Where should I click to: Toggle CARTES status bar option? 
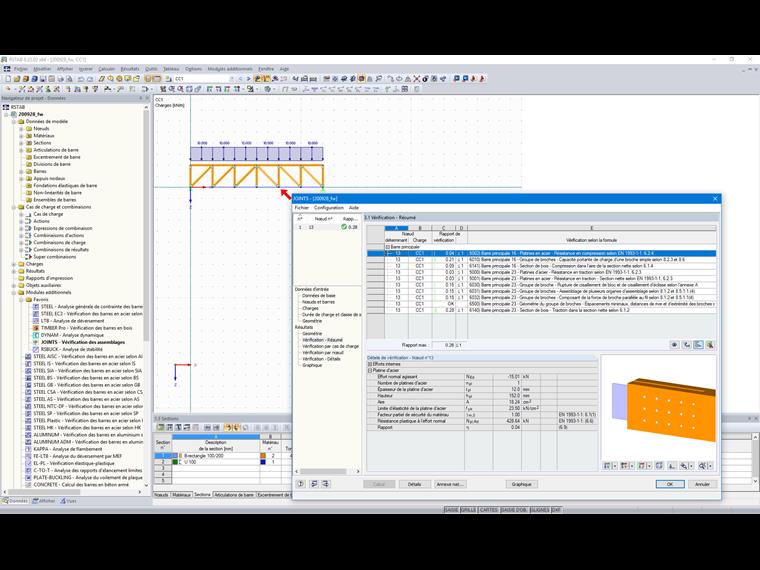[x=489, y=510]
